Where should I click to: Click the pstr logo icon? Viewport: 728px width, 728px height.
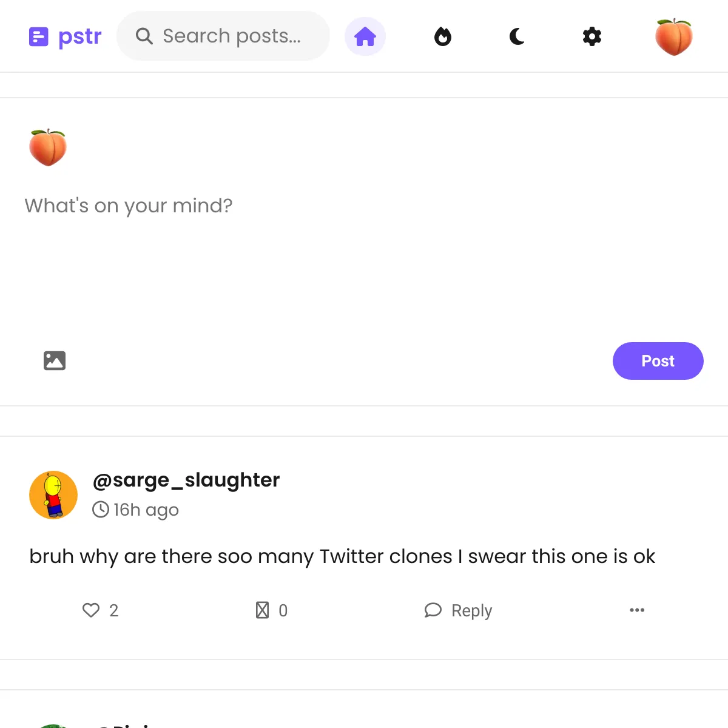pyautogui.click(x=38, y=37)
